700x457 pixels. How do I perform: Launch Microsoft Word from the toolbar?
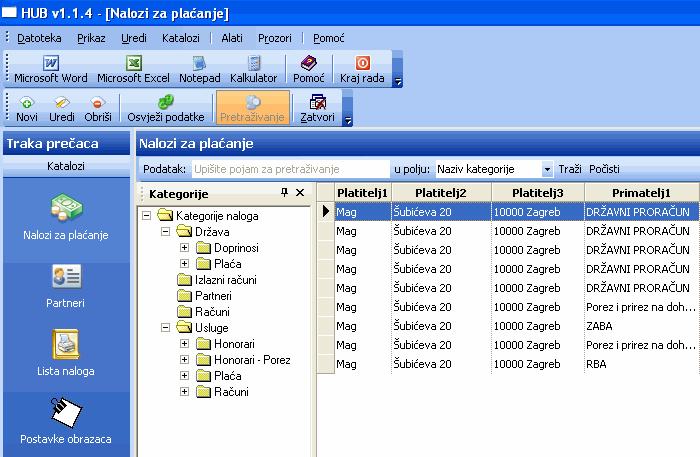[x=50, y=69]
